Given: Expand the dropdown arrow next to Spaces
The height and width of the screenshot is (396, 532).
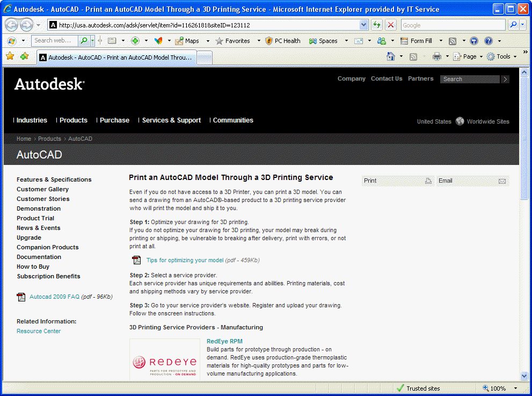Looking at the screenshot, I should point(346,41).
